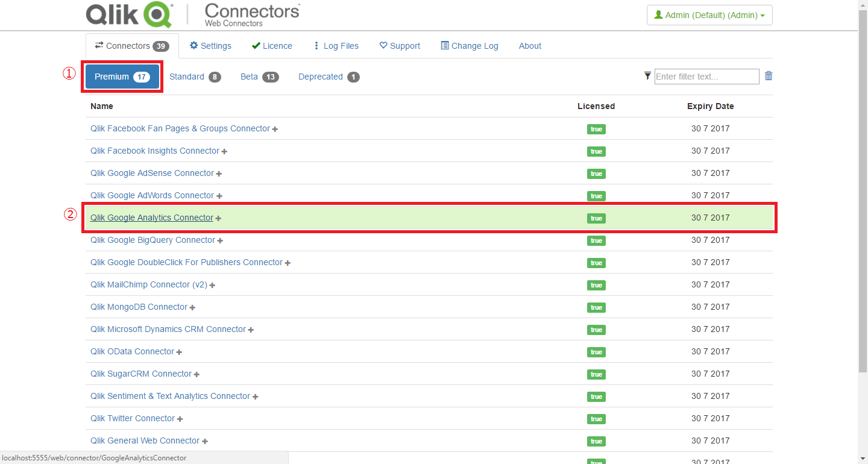Open Qlik Sentiment & Text Analytics Connector
868x464 pixels.
point(170,396)
